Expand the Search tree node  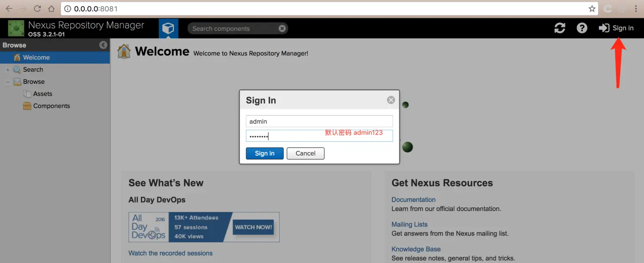8,70
